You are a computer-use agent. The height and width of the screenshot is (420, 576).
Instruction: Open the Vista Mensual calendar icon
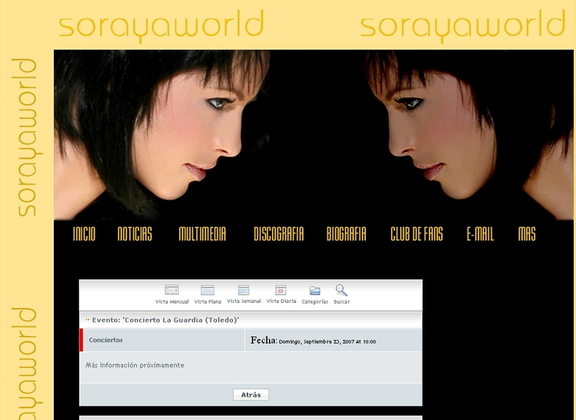[x=172, y=290]
